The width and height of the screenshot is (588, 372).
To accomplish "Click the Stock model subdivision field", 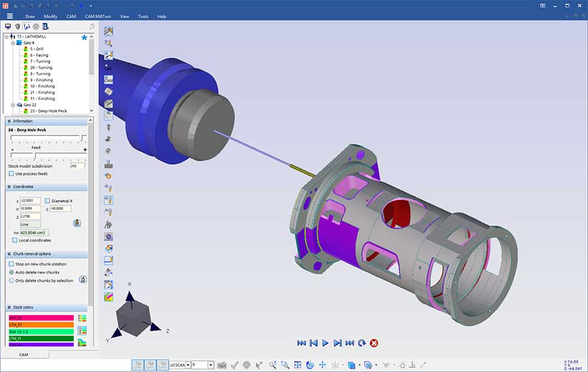I will pos(77,166).
